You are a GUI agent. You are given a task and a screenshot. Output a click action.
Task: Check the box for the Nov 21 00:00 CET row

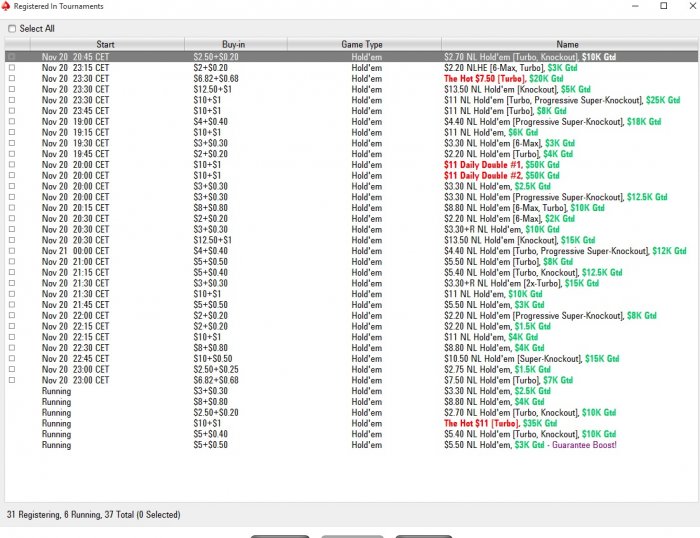click(x=12, y=250)
